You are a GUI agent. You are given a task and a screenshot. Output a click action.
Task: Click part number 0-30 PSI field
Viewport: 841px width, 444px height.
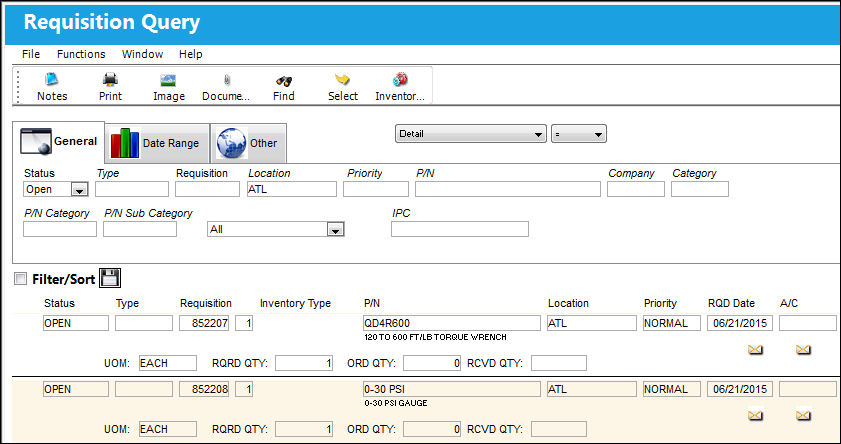click(x=452, y=389)
